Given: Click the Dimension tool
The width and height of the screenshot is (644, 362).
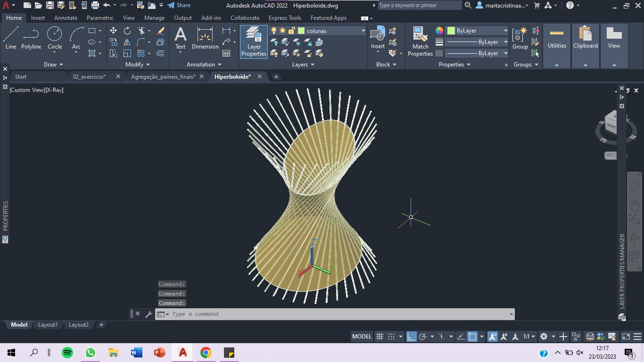Looking at the screenshot, I should click(x=205, y=38).
